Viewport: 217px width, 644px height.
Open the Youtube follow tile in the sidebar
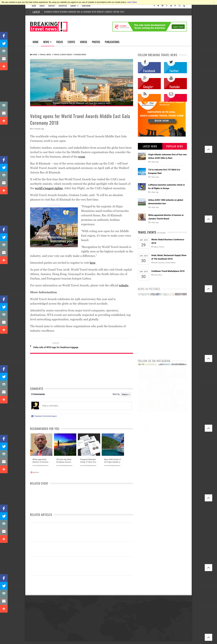175,83
